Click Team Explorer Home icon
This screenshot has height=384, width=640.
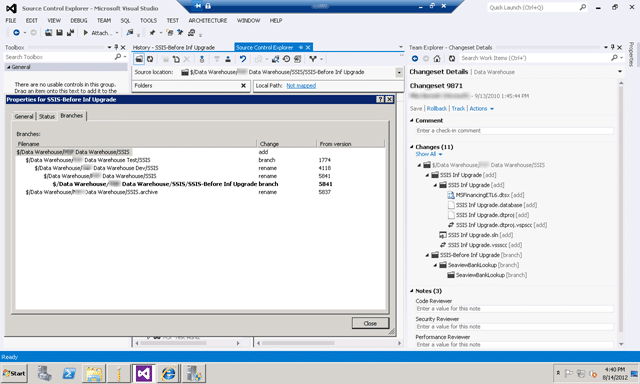pos(437,58)
